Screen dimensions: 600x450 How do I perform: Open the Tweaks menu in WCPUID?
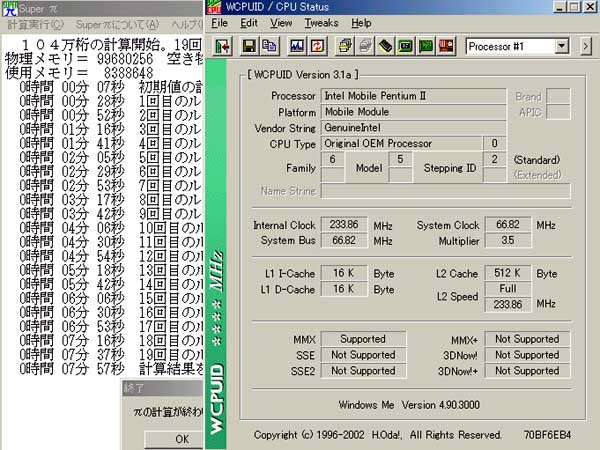point(321,23)
